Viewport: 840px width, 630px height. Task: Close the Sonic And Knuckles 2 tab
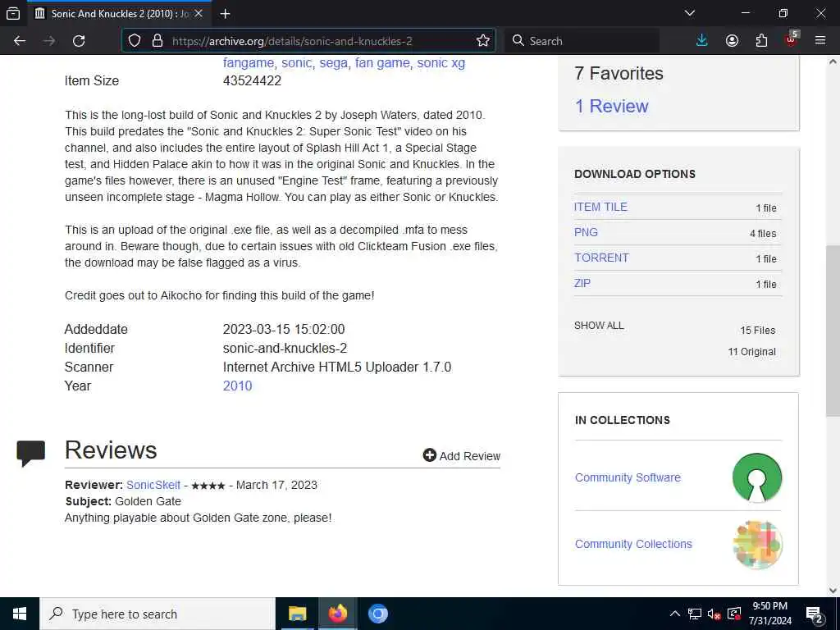tap(199, 13)
